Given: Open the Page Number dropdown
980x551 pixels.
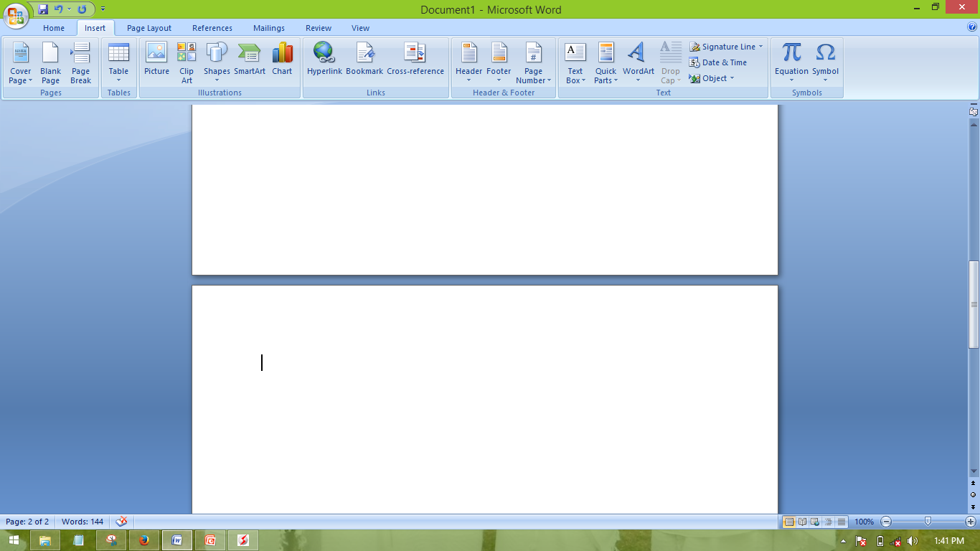Looking at the screenshot, I should coord(533,63).
